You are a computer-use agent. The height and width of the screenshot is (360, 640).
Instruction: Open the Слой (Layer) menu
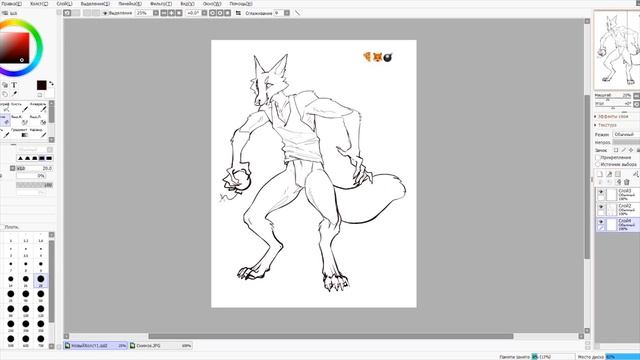point(64,4)
